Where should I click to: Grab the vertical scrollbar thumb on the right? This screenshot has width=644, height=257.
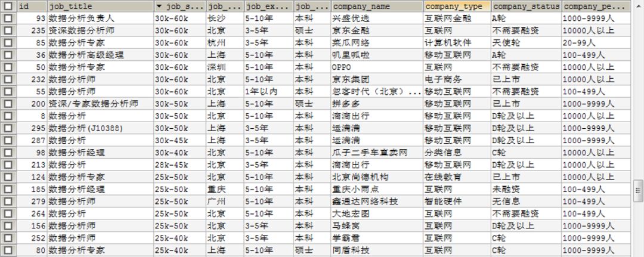[x=638, y=190]
